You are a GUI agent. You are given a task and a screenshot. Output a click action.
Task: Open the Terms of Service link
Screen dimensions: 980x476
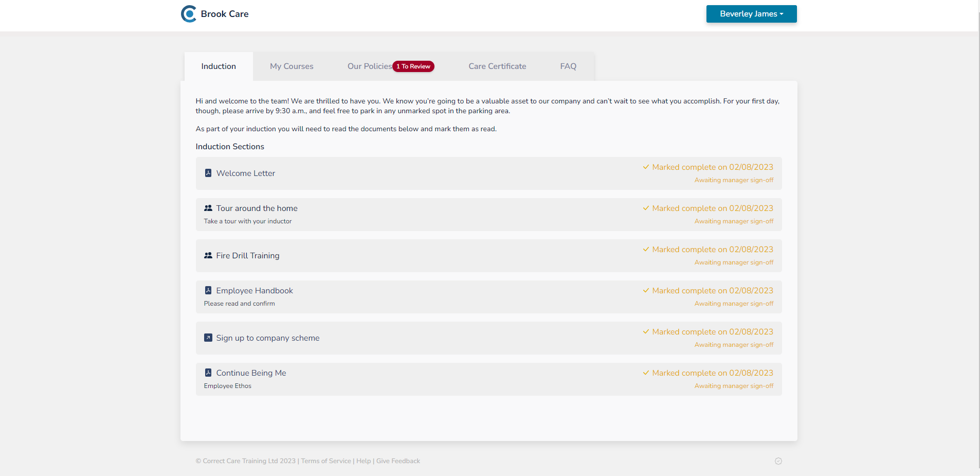[326, 461]
